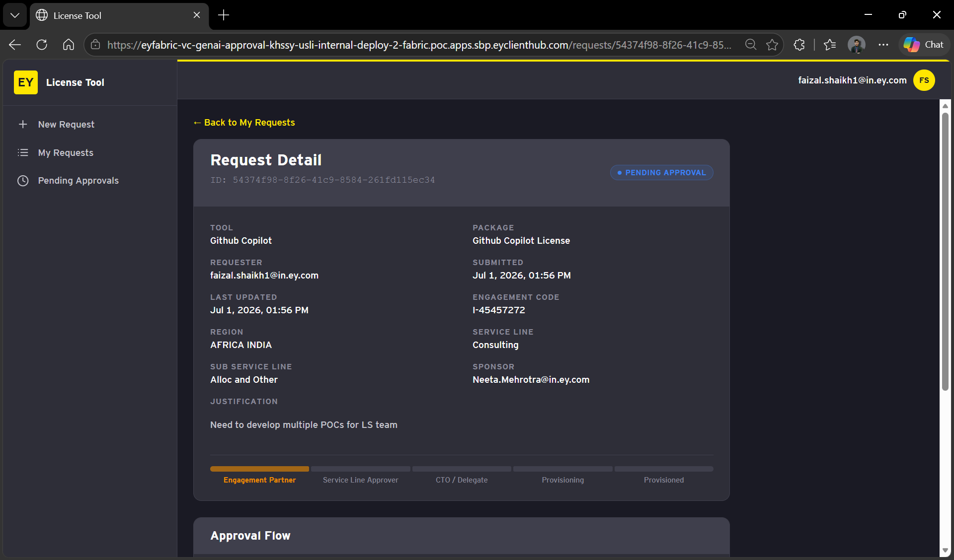
Task: Go Back to My Requests
Action: point(244,123)
